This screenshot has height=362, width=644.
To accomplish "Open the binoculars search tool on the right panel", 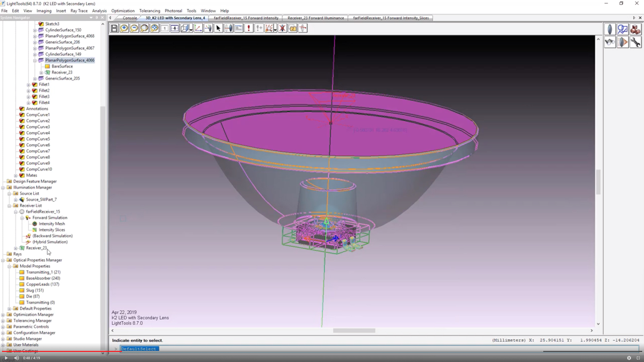I will 609,42.
